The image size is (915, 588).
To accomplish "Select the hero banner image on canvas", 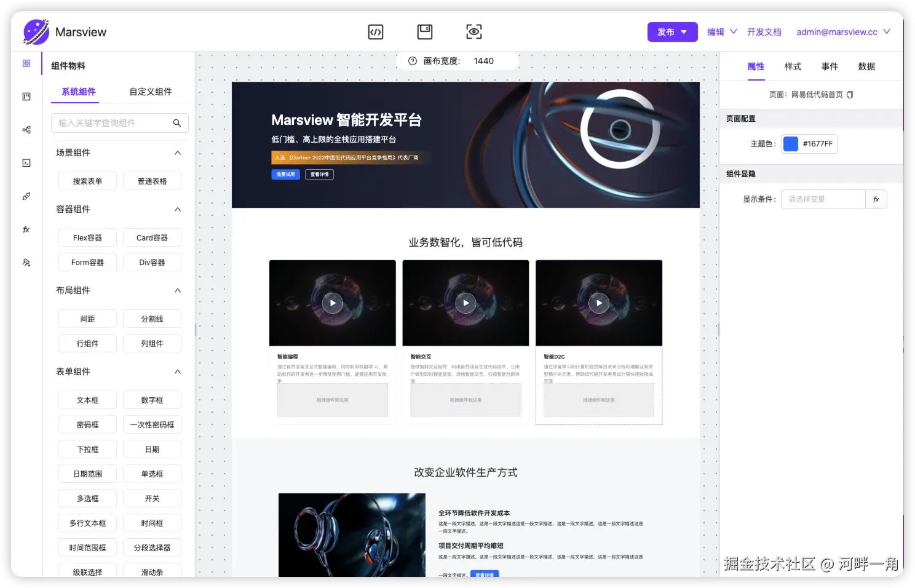I will [465, 145].
